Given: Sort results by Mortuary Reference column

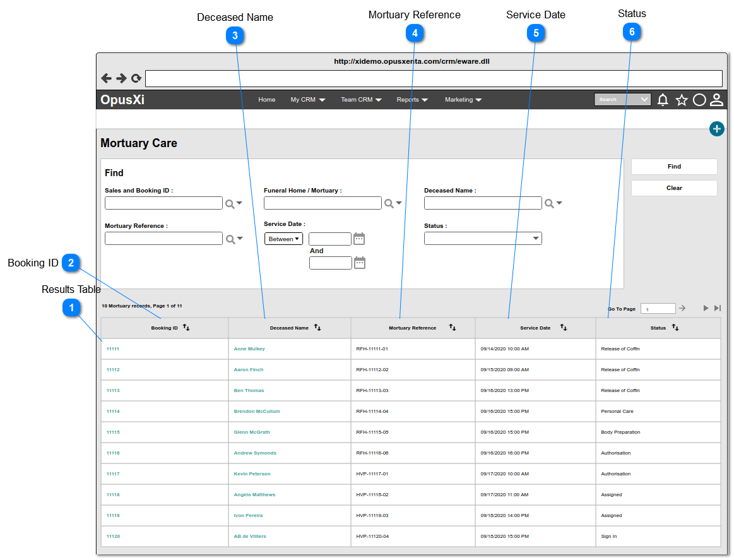Looking at the screenshot, I should (452, 327).
